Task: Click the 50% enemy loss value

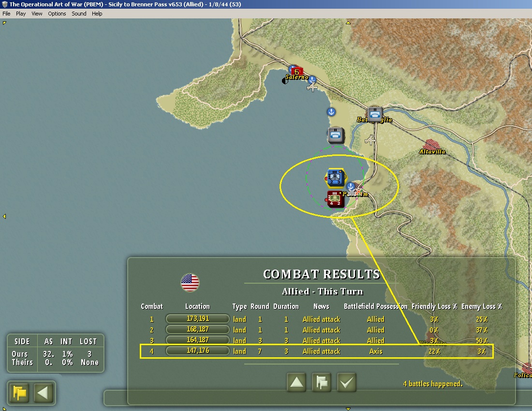Action: tap(482, 340)
